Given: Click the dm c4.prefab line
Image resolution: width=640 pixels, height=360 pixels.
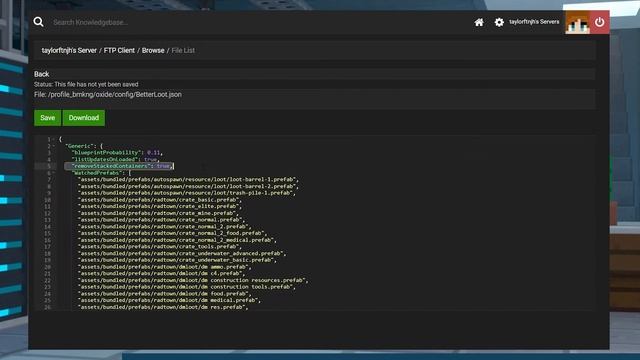Looking at the screenshot, I should [x=161, y=273].
